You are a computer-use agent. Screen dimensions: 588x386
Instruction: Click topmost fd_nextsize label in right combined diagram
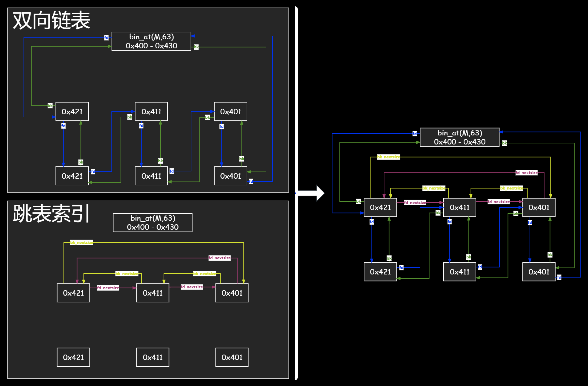[527, 173]
